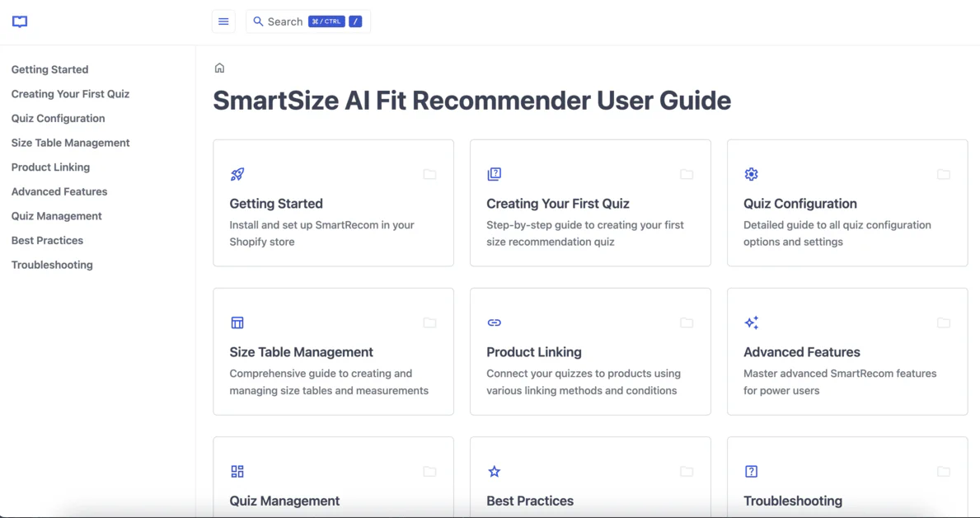
Task: Click folder icon on Getting Started card
Action: point(429,174)
